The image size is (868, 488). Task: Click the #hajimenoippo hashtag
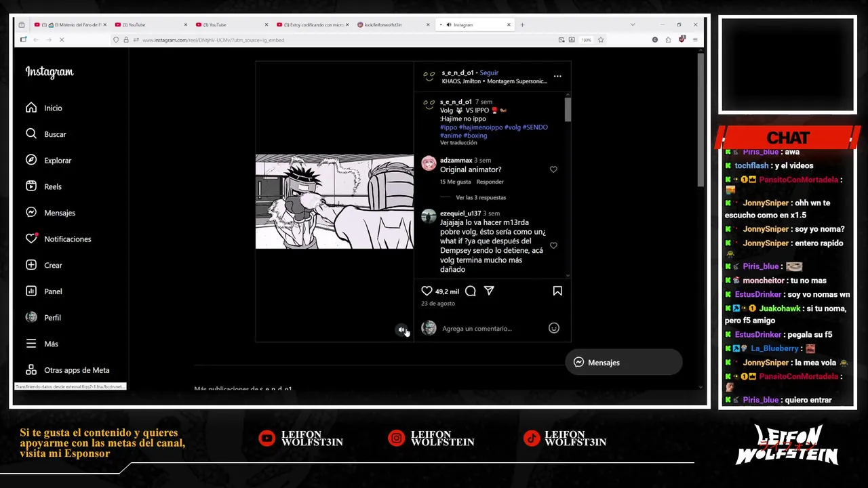[481, 127]
